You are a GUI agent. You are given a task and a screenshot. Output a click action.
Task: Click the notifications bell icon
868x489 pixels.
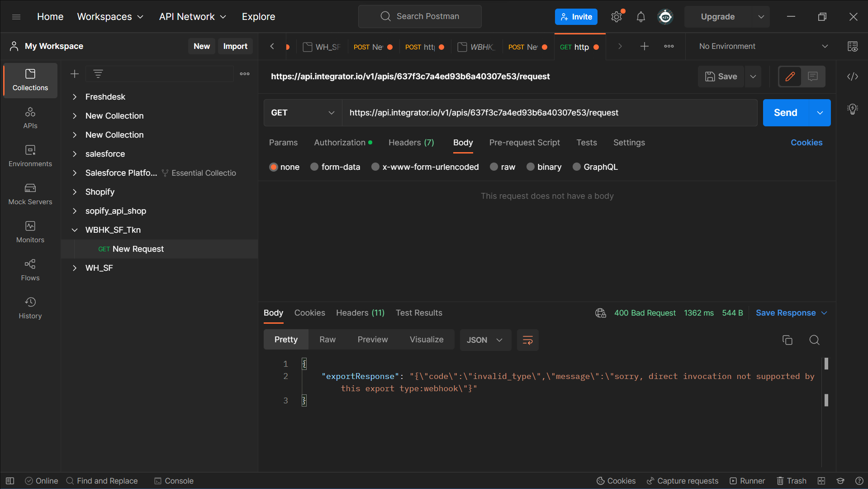640,17
